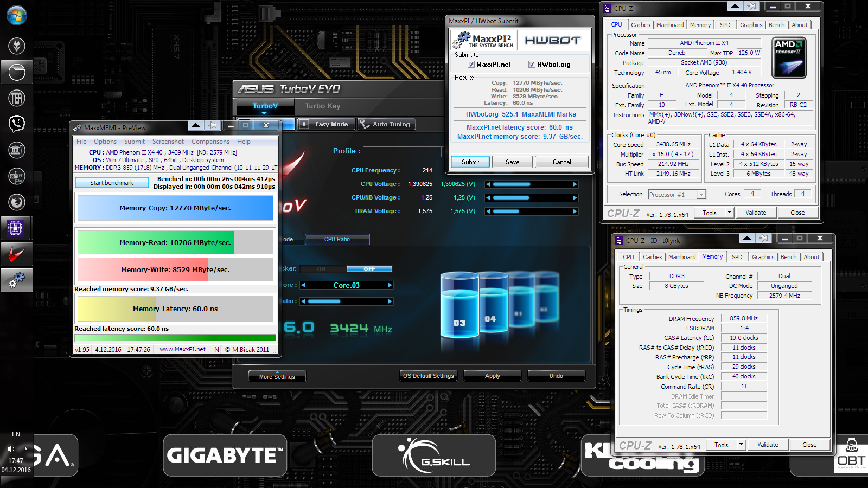Switch to MaxxMEM red checkmark taskbar icon
868x488 pixels.
(16, 254)
